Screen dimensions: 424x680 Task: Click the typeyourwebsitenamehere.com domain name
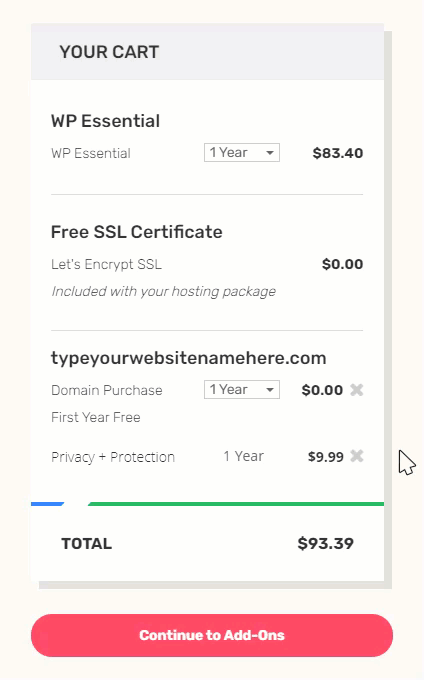click(x=189, y=359)
